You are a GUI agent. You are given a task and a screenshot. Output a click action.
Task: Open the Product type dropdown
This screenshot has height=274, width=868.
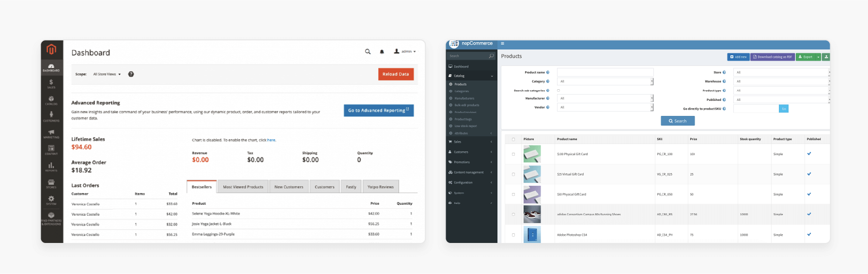point(782,91)
